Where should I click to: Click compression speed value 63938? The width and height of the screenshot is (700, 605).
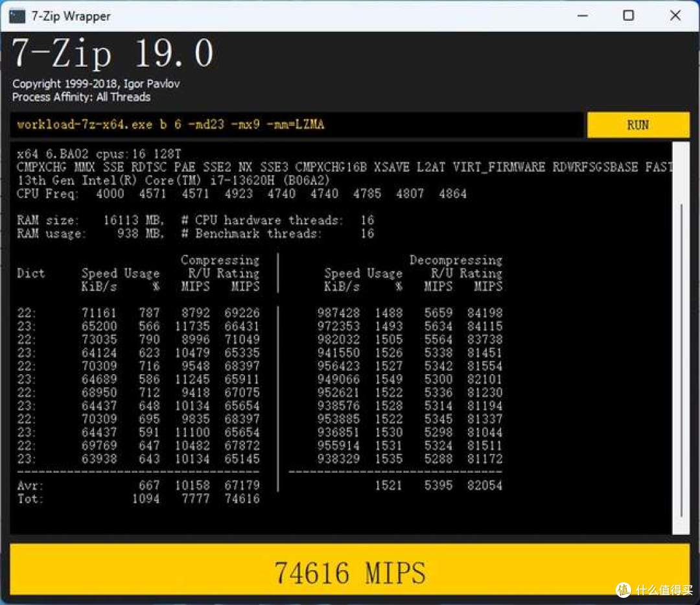99,459
